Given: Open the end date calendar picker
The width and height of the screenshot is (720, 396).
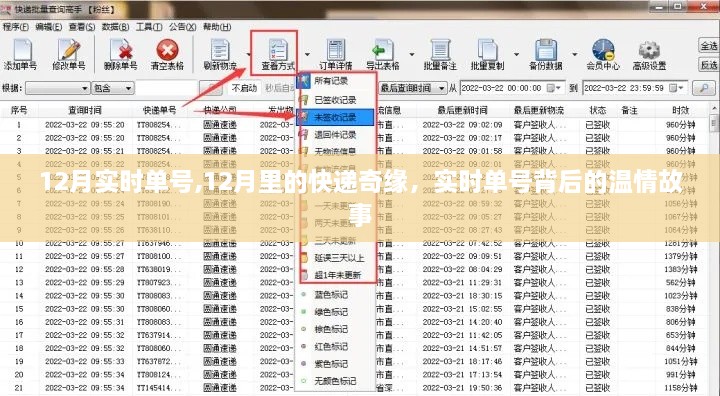Looking at the screenshot, I should pos(676,88).
